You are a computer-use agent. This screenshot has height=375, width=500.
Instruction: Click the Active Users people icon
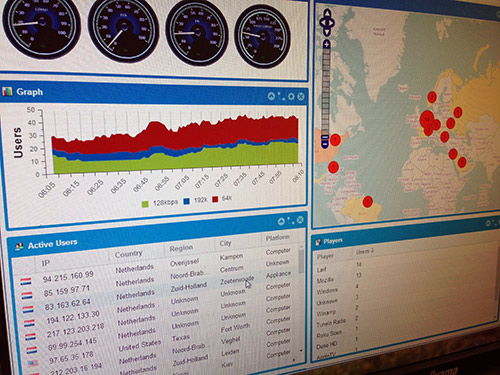19,246
